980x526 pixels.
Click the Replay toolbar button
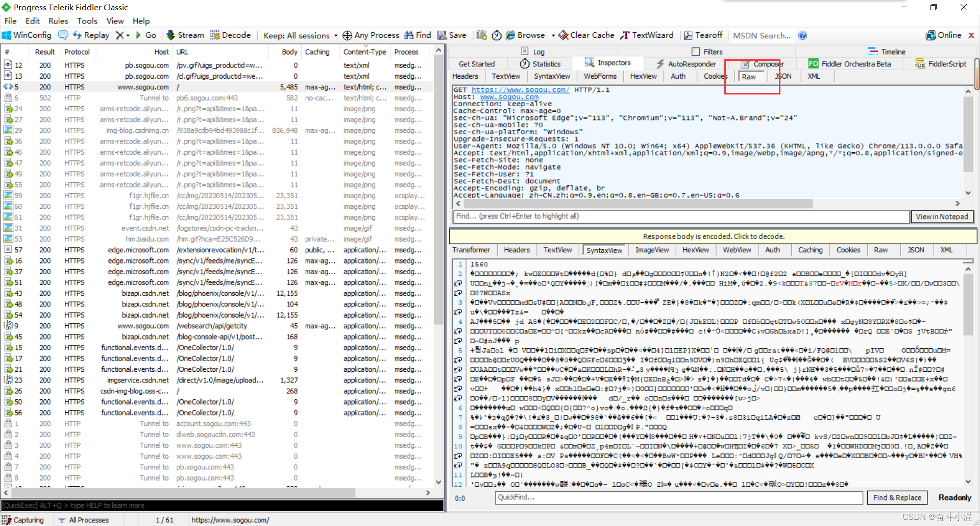coord(91,35)
